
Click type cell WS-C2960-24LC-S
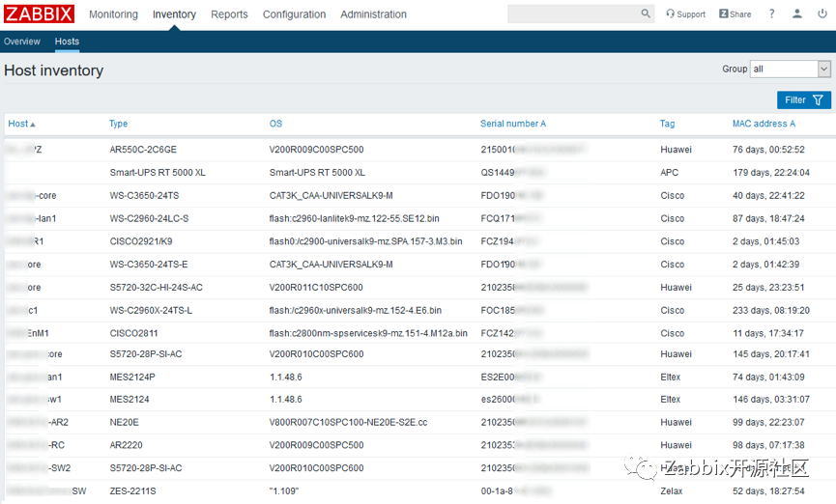(149, 218)
